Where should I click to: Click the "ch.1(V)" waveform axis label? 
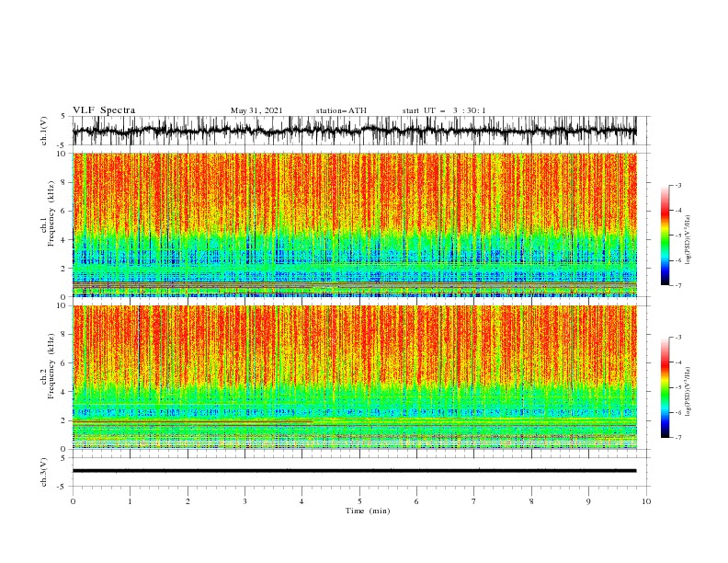pyautogui.click(x=44, y=131)
